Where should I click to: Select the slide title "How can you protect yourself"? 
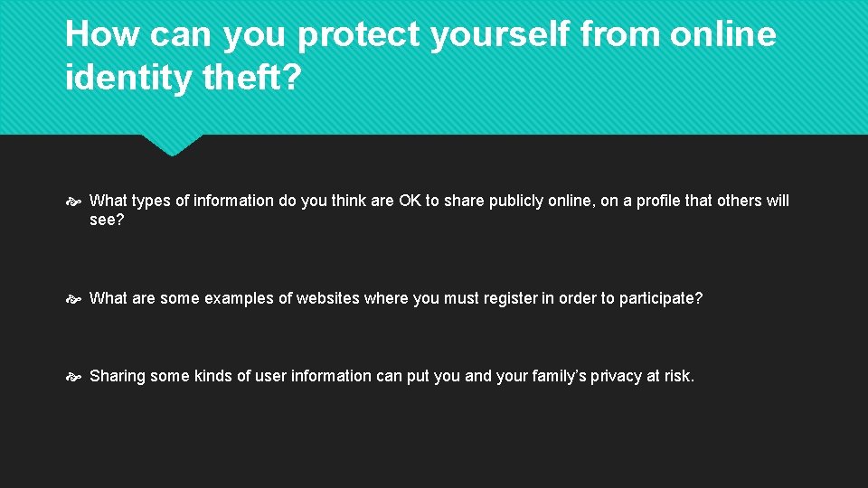[x=420, y=55]
